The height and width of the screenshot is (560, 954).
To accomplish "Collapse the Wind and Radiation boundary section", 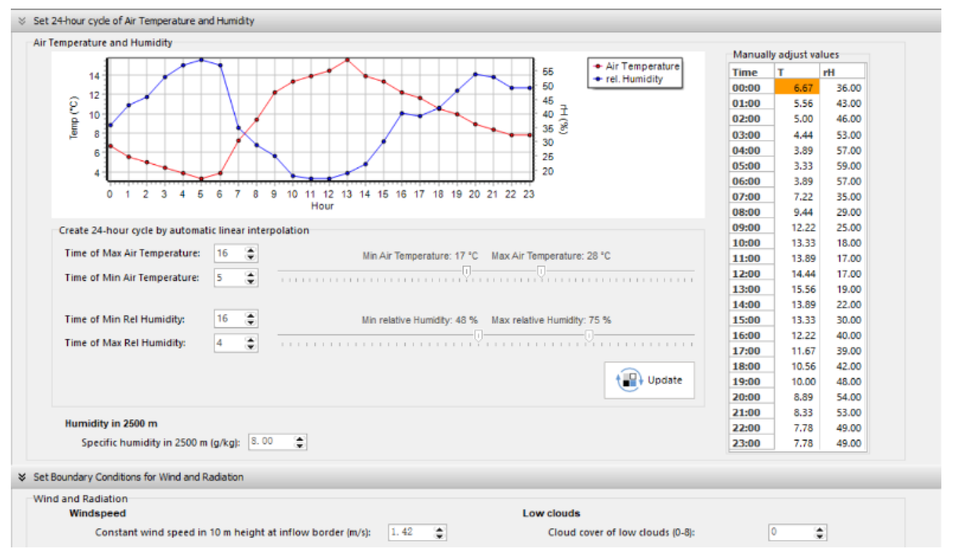I will point(22,477).
